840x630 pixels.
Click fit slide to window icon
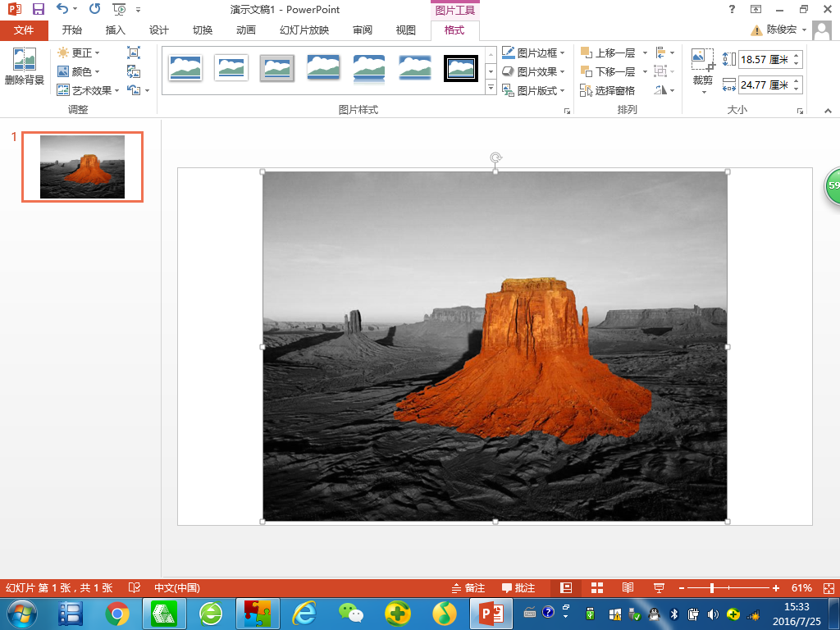click(827, 588)
